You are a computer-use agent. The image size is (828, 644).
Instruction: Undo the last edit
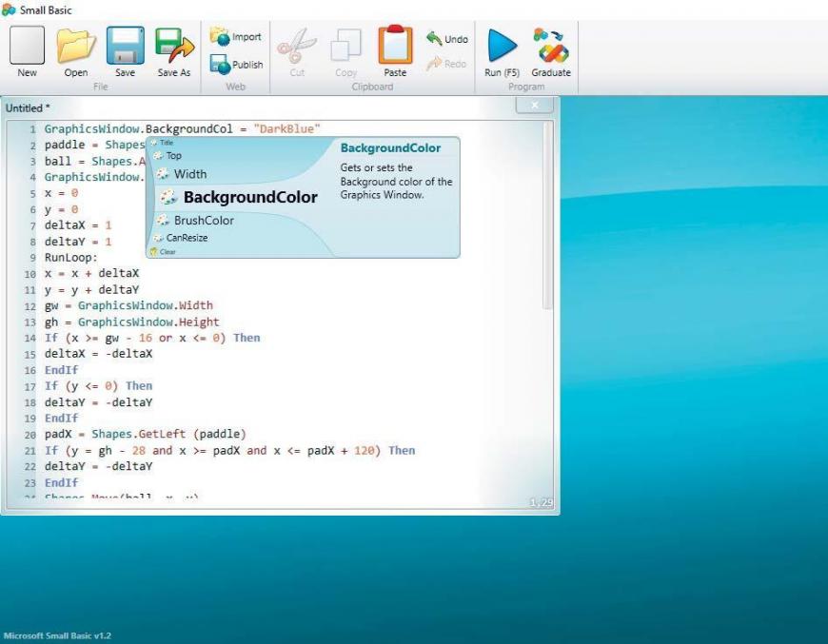tap(446, 39)
